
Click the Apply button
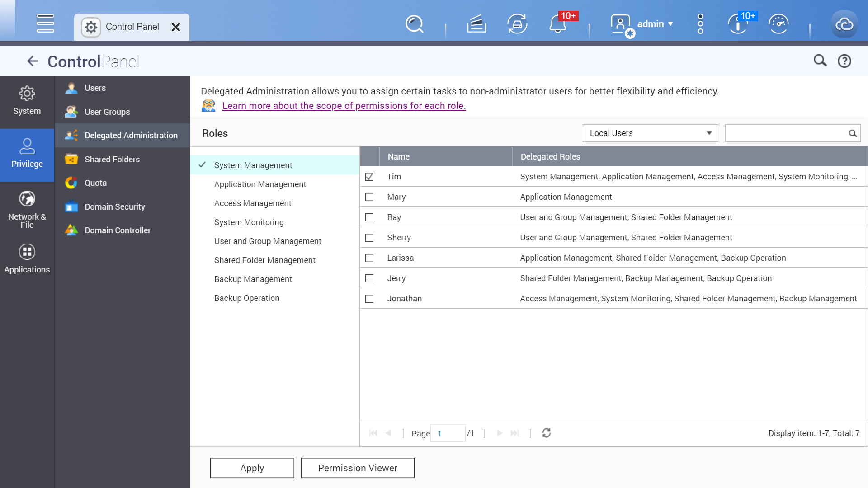tap(251, 468)
